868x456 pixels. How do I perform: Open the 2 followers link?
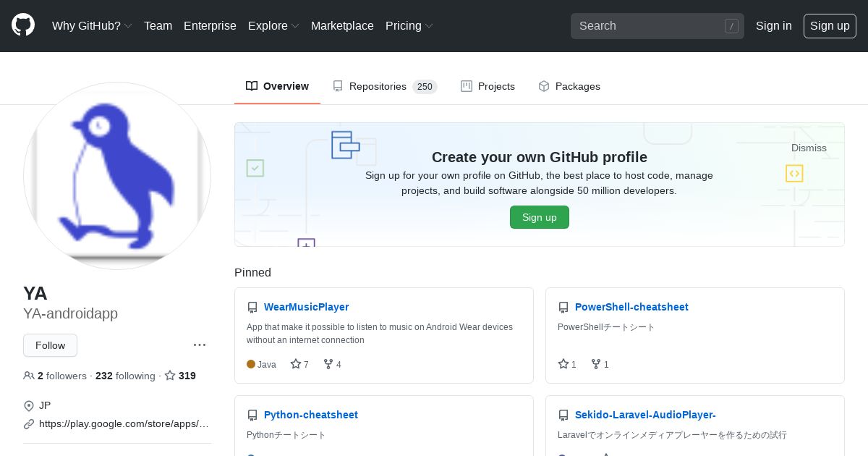(x=55, y=376)
